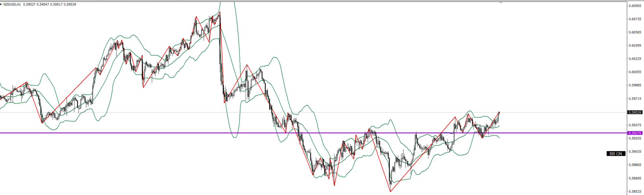Click the 0.60905 label on price axis
This screenshot has width=644, height=195.
[635, 6]
